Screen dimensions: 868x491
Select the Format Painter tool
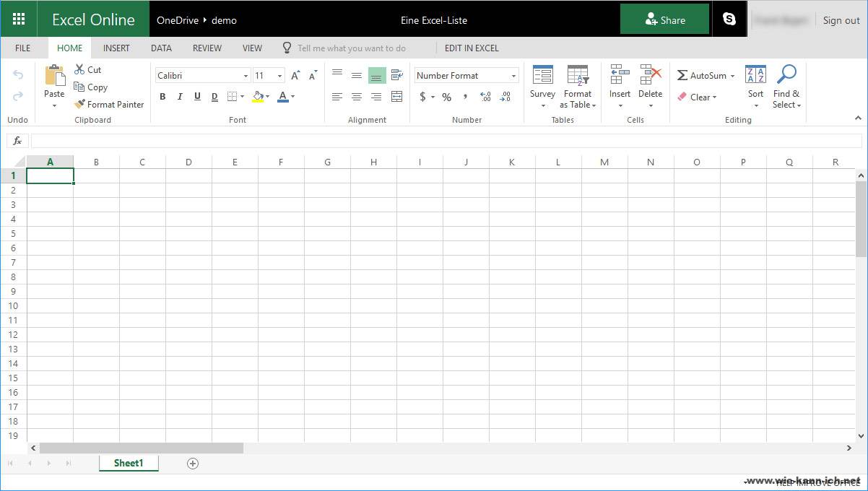(x=109, y=105)
